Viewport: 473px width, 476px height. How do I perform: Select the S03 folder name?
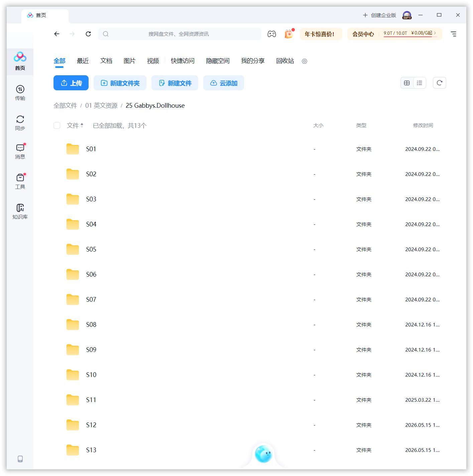91,199
